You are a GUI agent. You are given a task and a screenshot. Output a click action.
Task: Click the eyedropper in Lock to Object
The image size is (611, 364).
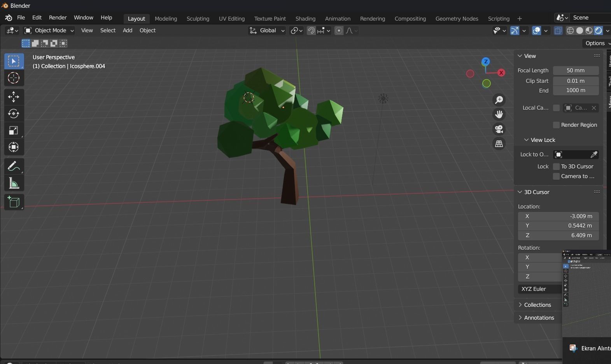coord(594,154)
